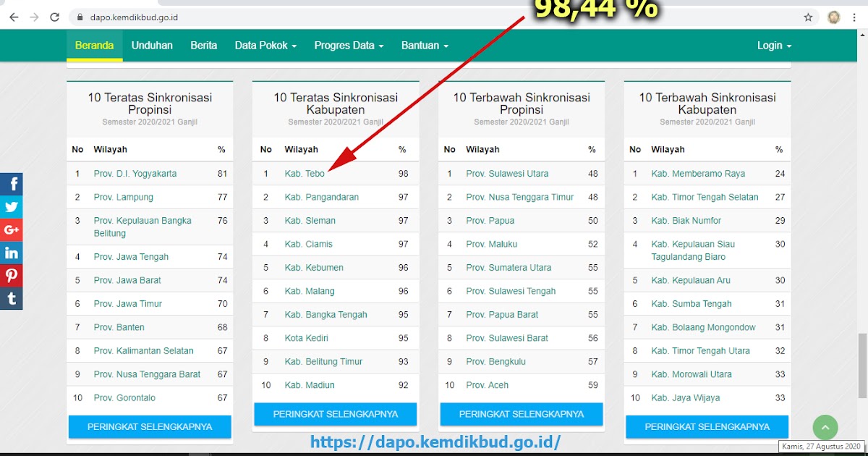868x456 pixels.
Task: Open the Pinterest share icon
Action: tap(12, 276)
